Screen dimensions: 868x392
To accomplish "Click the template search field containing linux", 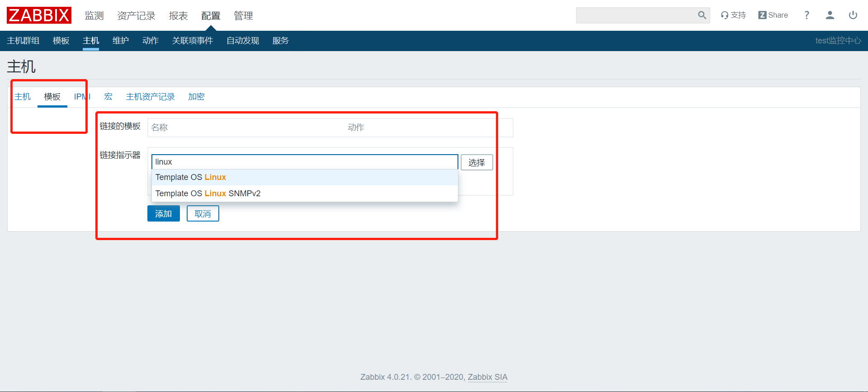I will (305, 162).
